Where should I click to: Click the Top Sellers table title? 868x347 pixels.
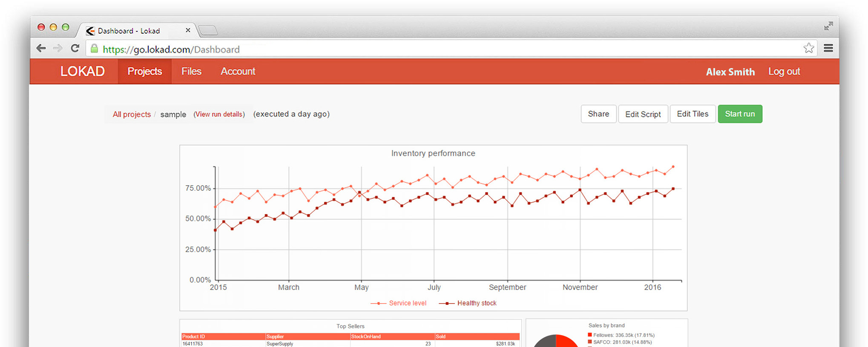click(351, 326)
